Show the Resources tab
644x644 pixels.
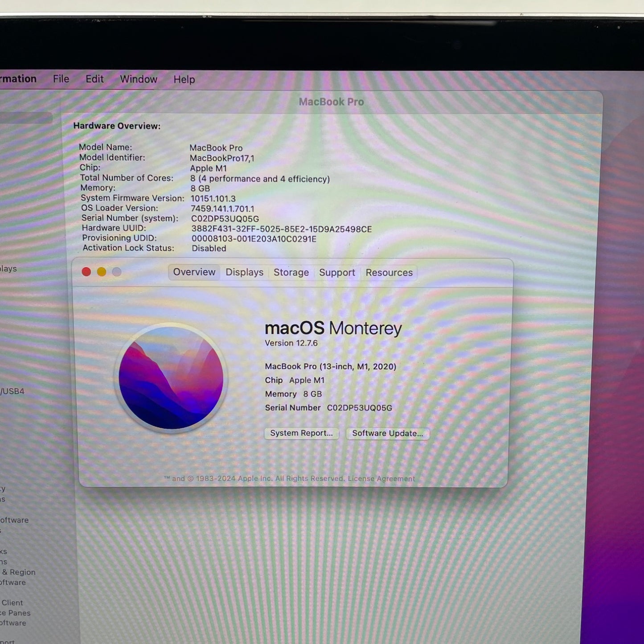tap(389, 272)
